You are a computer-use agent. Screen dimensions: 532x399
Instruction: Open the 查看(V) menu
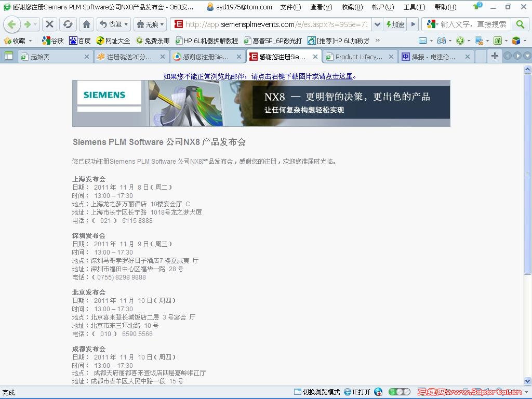321,7
